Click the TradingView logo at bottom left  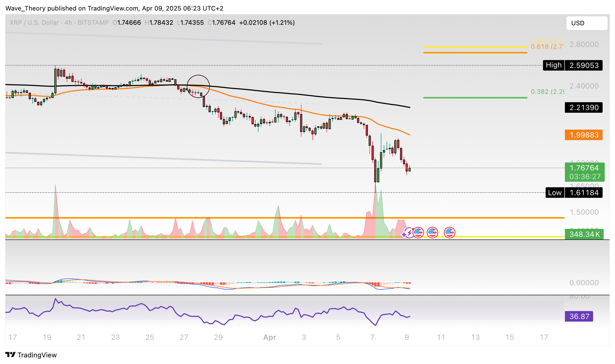tap(31, 355)
